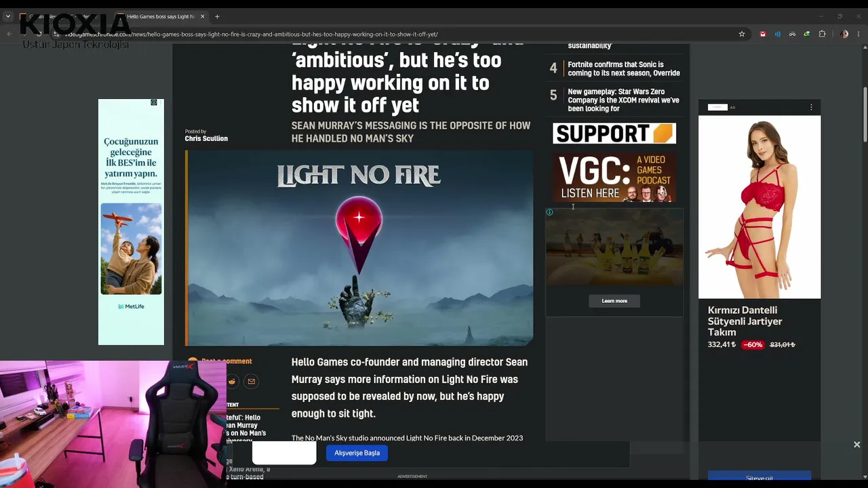The width and height of the screenshot is (868, 488).
Task: Click the 'Learn more' ad button
Action: pos(614,301)
